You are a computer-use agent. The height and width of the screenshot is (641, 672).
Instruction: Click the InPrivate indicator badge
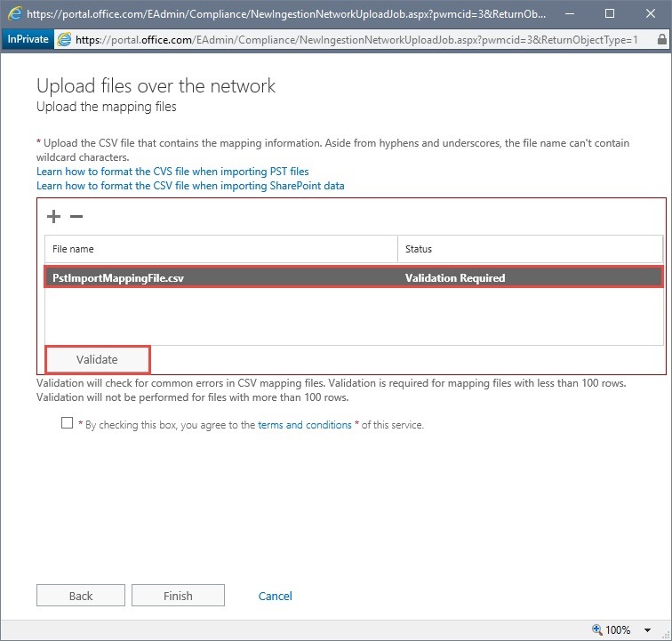(x=28, y=39)
